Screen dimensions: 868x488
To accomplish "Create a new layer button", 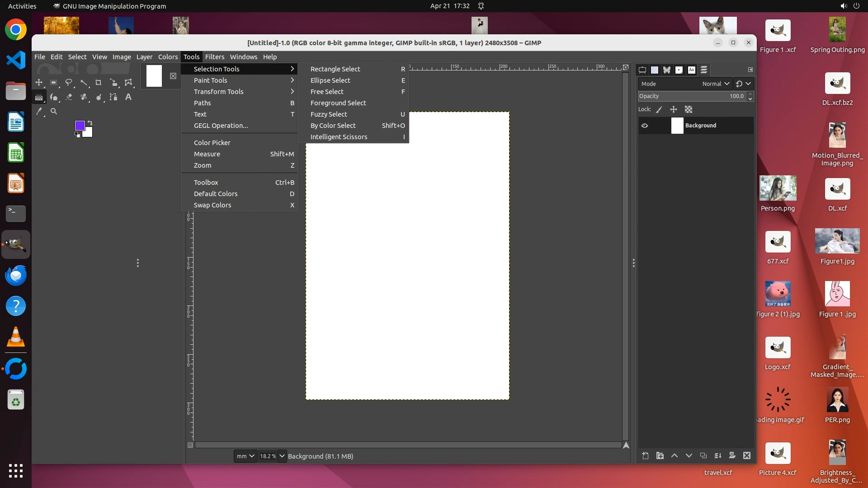I will point(645,456).
